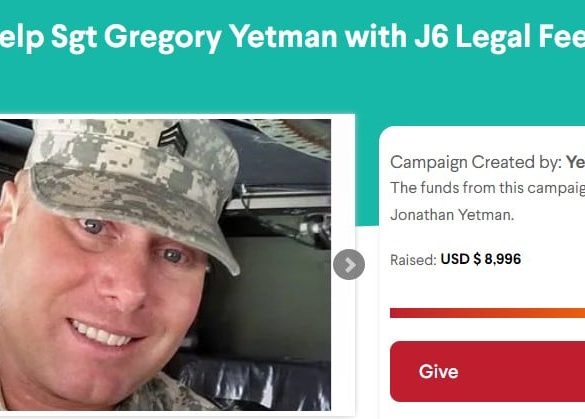This screenshot has height=419, width=585.
Task: Click the Raised label text
Action: [413, 260]
